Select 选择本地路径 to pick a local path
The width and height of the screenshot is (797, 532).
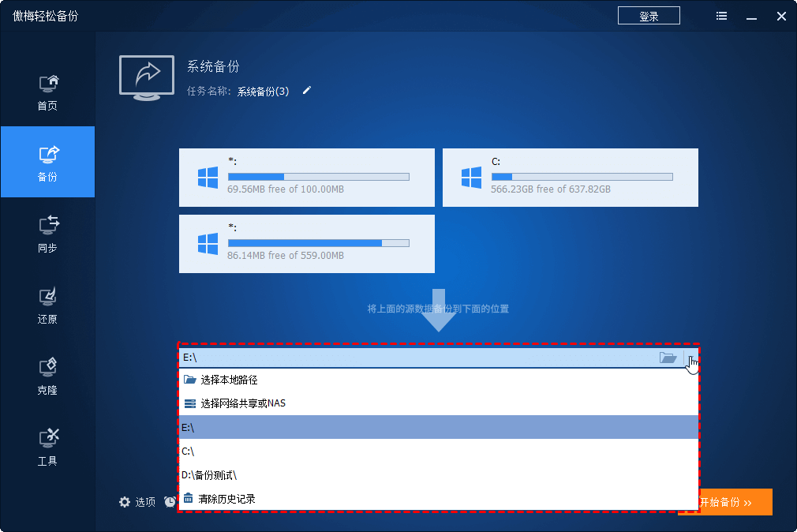[229, 379]
